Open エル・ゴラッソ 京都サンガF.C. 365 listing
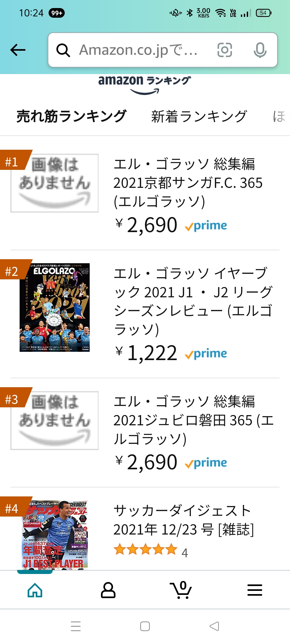290x644 pixels. click(187, 183)
